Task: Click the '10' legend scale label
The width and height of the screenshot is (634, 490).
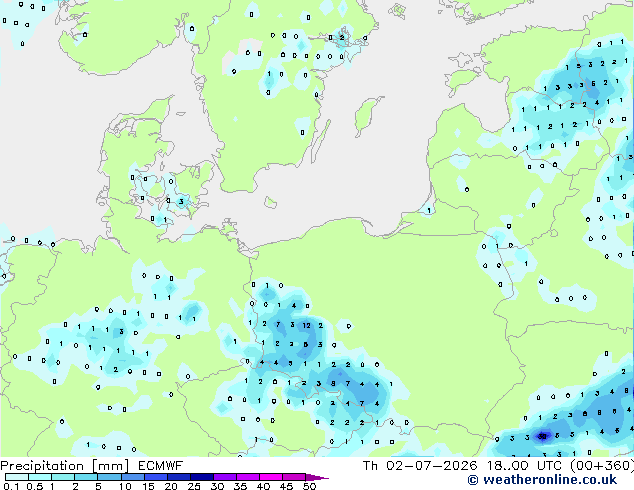Action: coord(125,486)
